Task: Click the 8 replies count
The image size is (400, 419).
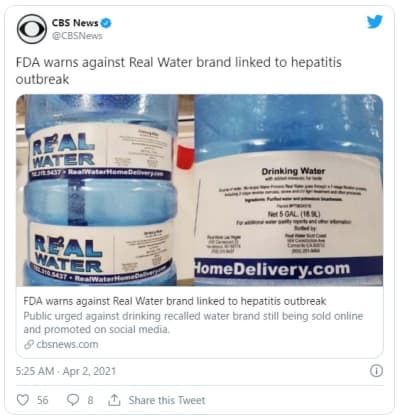Action: (90, 400)
